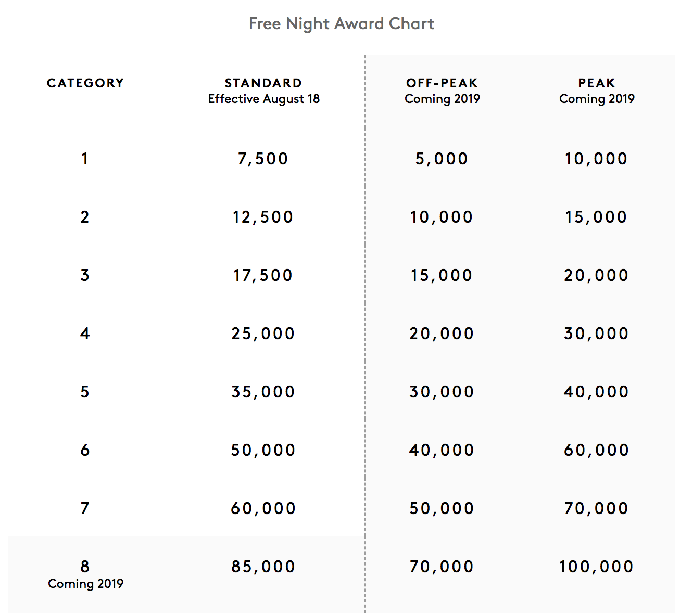The height and width of the screenshot is (616, 680).
Task: Click Category 4 standard value 25,000
Action: tap(263, 333)
